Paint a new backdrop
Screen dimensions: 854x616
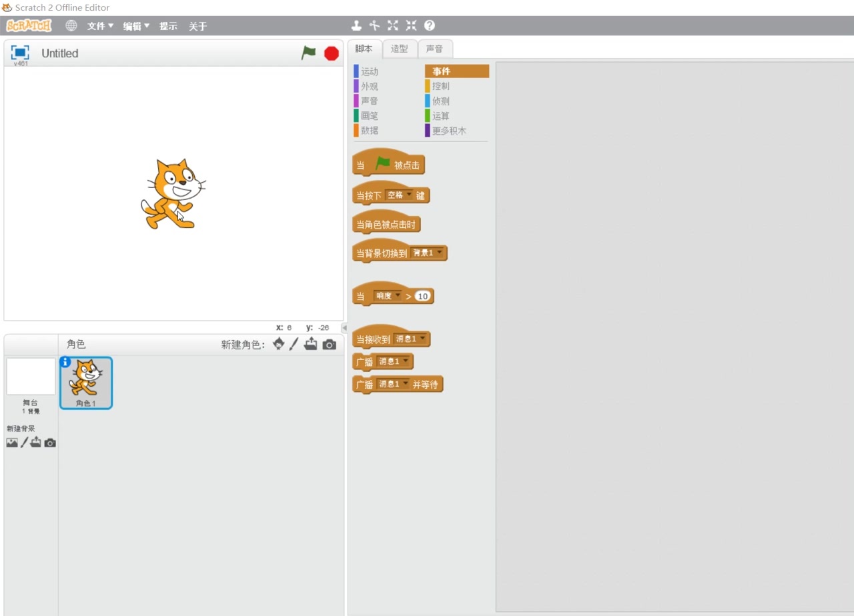[x=24, y=443]
